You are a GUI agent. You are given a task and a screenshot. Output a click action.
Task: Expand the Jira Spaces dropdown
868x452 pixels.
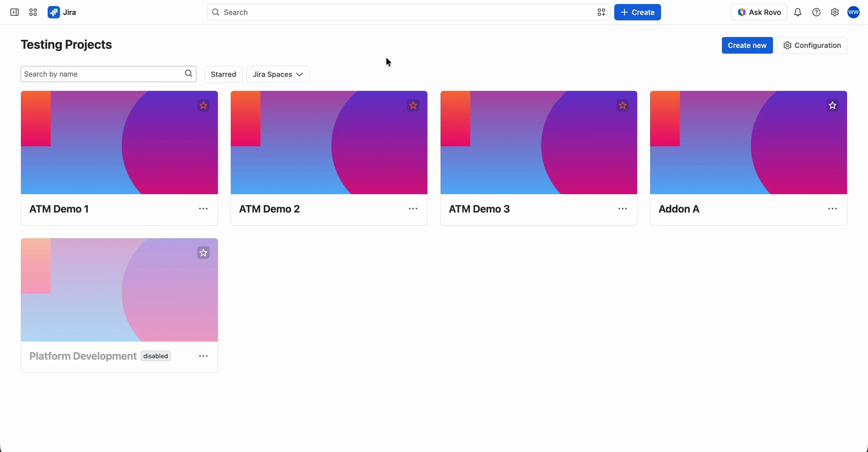coord(278,74)
